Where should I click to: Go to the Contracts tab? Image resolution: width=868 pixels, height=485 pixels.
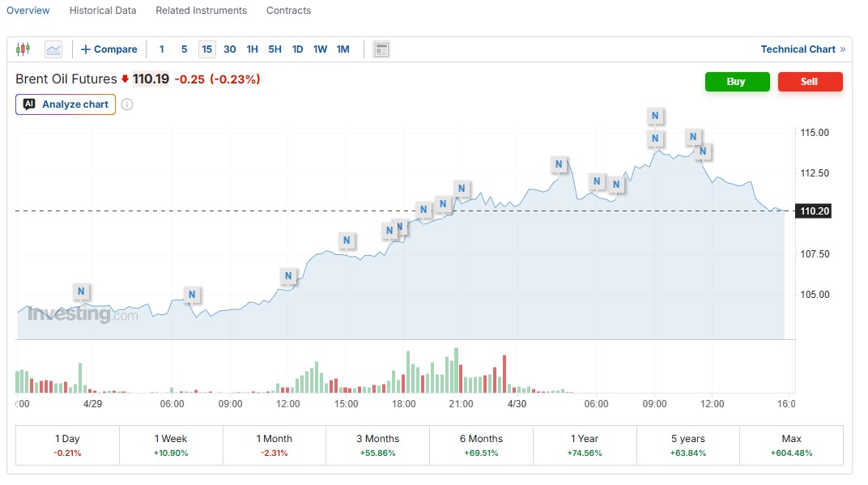(x=288, y=11)
